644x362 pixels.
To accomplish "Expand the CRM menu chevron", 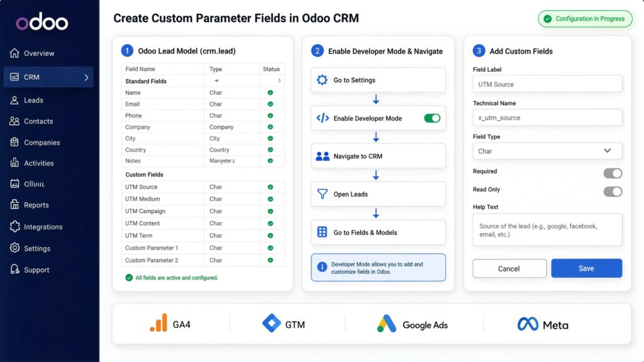I will coord(86,77).
